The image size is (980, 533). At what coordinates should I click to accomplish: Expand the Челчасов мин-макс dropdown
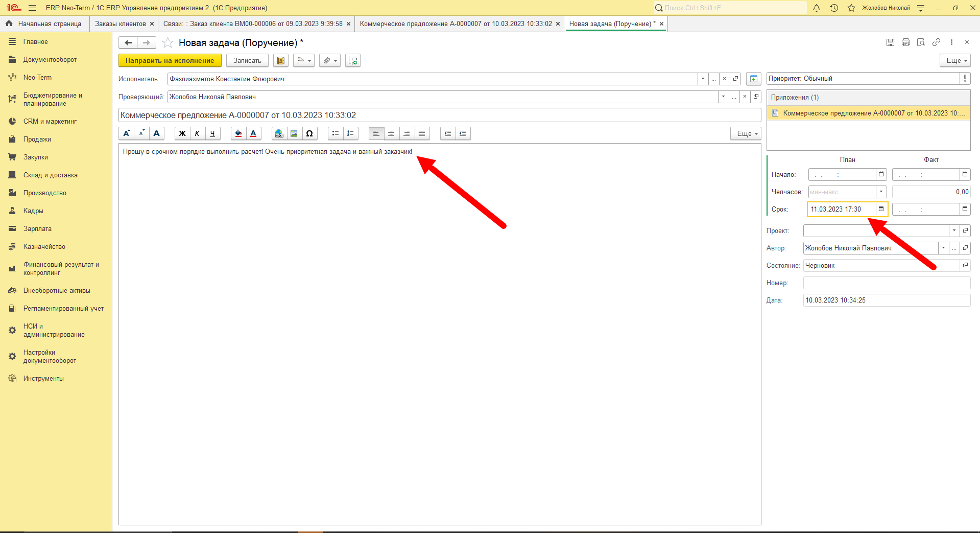click(x=881, y=192)
